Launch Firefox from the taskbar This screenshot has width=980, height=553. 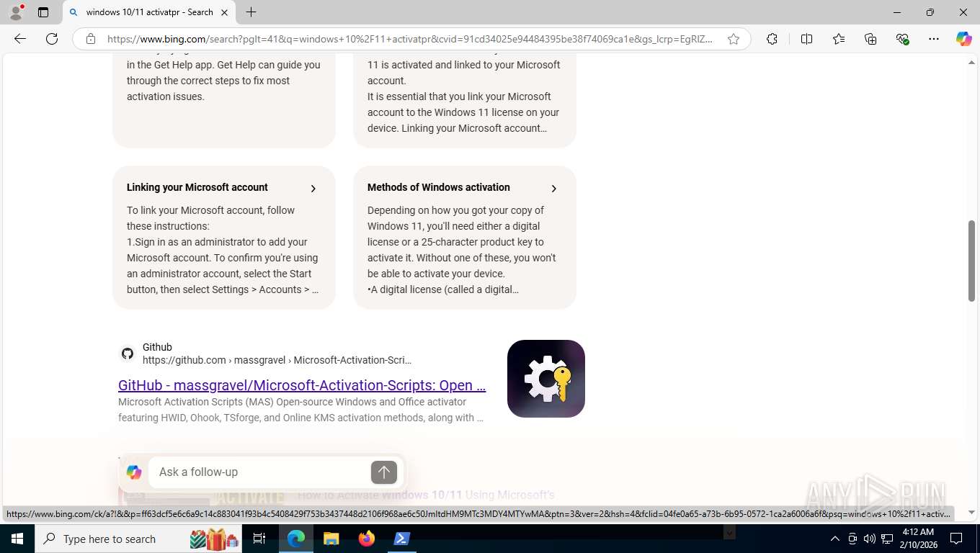click(366, 539)
